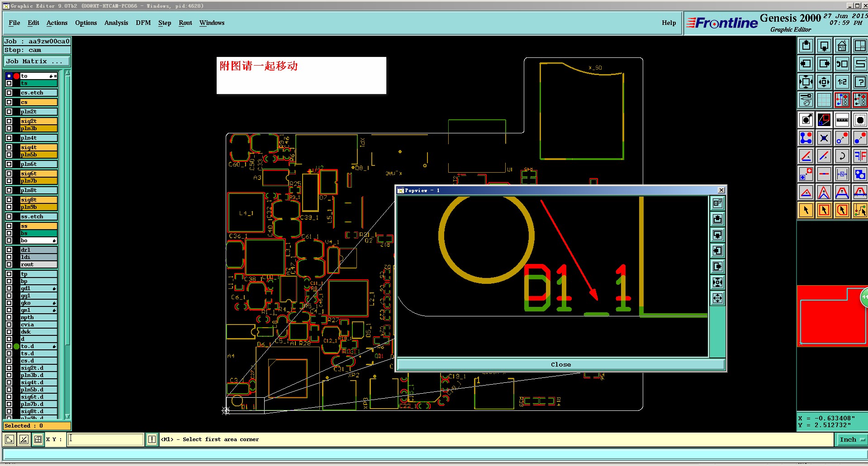Image resolution: width=868 pixels, height=466 pixels.
Task: Open the DFM menu
Action: [x=143, y=23]
